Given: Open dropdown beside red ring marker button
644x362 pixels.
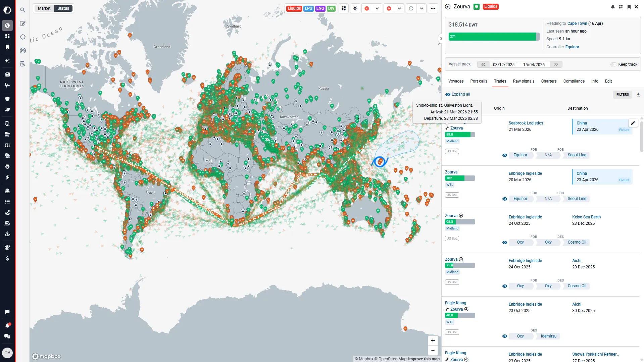Looking at the screenshot, I should click(399, 8).
